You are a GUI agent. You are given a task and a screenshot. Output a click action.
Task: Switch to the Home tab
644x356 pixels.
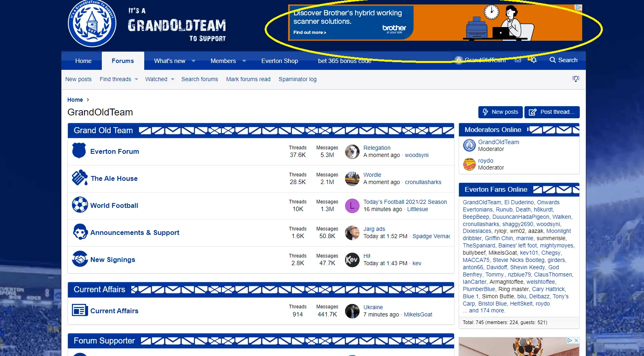83,61
